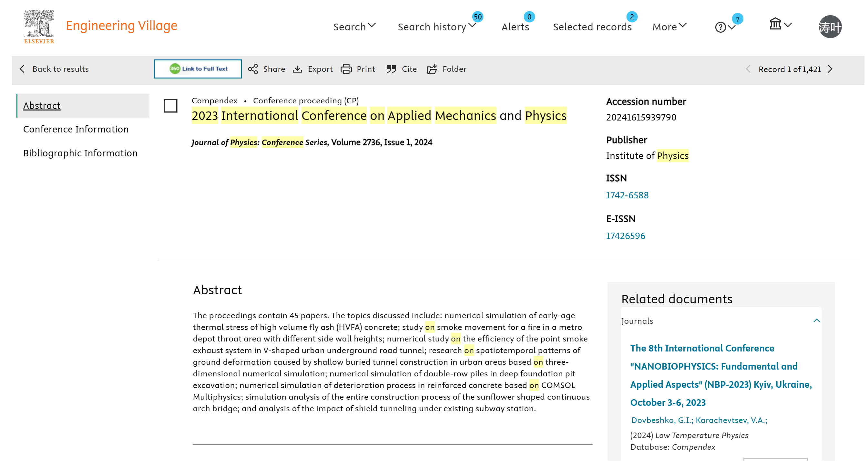
Task: Open the NANOBIOPHYSICS conference related document
Action: coord(721,375)
